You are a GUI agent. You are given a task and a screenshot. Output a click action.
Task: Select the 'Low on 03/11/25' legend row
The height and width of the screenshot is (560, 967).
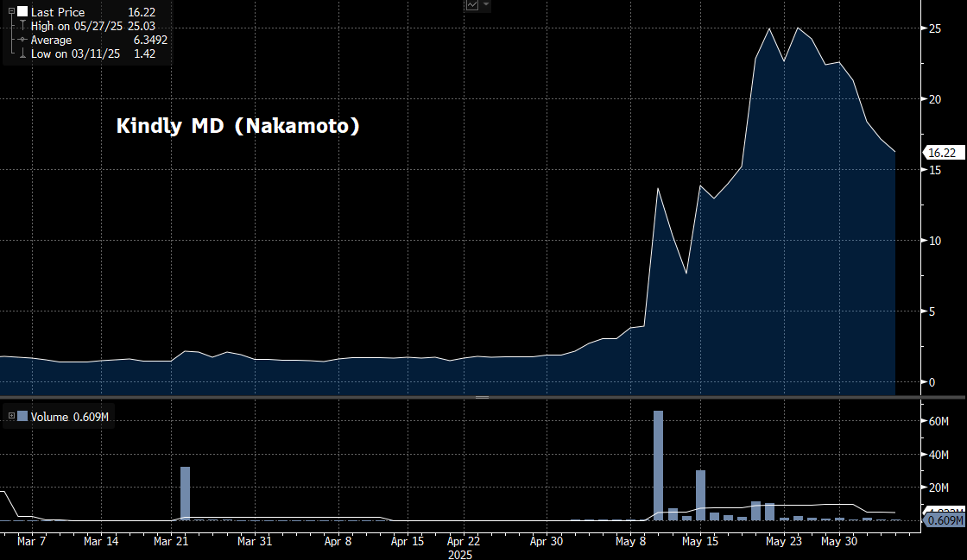[x=92, y=53]
